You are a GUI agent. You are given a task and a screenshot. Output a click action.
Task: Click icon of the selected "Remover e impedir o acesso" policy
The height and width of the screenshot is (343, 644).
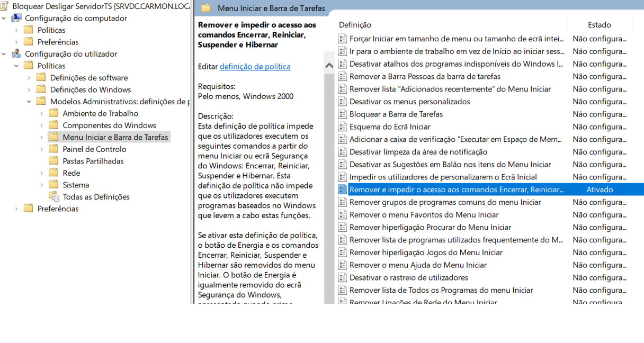pyautogui.click(x=343, y=189)
